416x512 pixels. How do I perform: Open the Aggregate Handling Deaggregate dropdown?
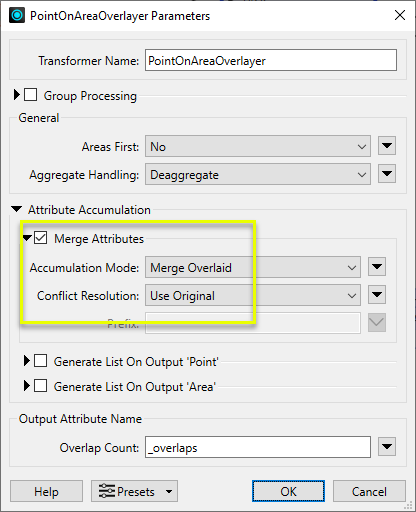pyautogui.click(x=258, y=174)
